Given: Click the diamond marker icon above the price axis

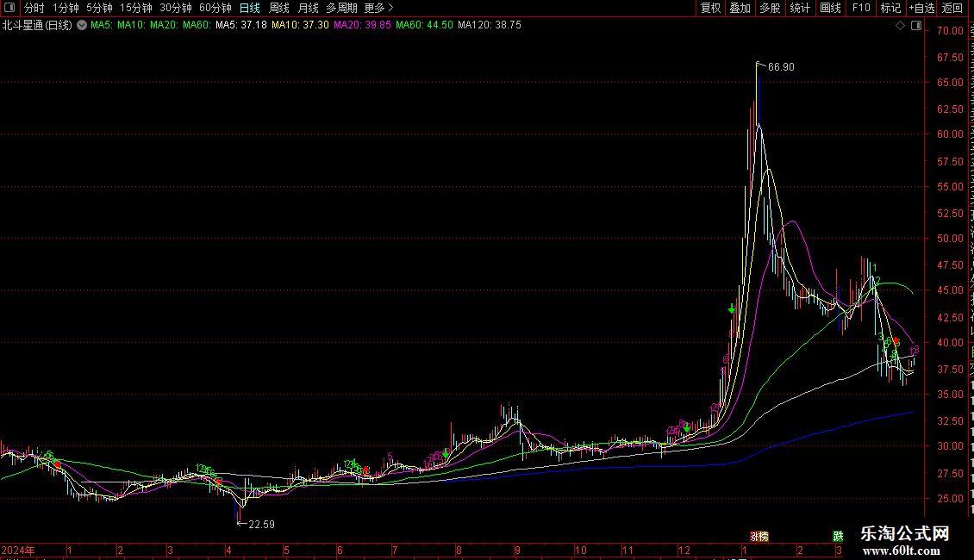Looking at the screenshot, I should pyautogui.click(x=900, y=26).
